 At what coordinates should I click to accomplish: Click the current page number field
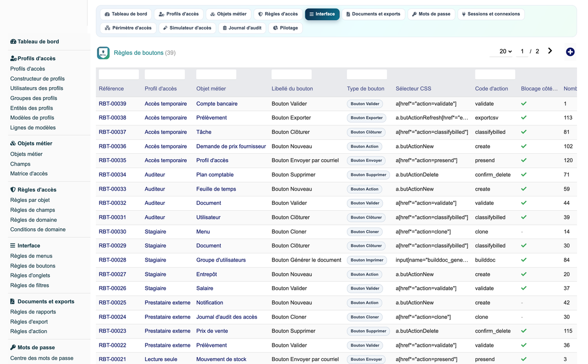click(522, 51)
